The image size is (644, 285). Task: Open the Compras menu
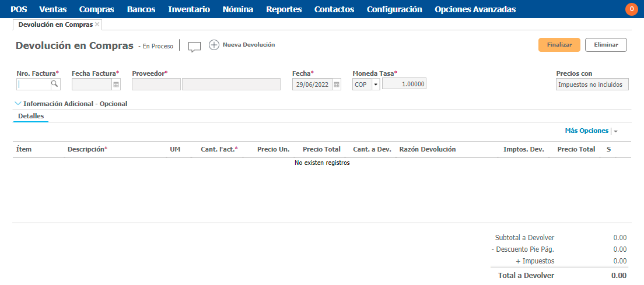tap(96, 9)
